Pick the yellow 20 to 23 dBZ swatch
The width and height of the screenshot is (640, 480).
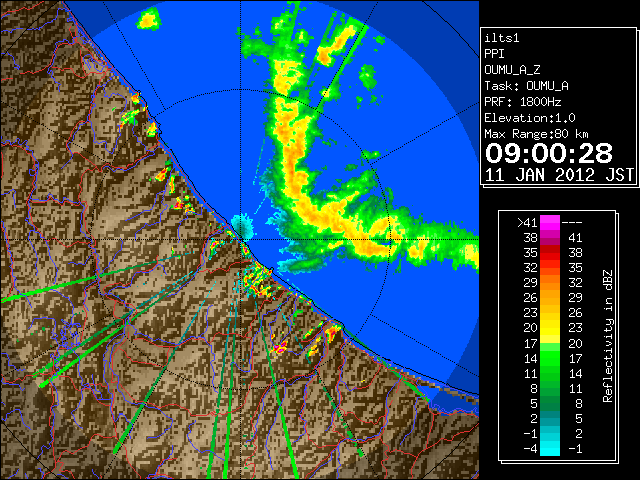(x=550, y=328)
